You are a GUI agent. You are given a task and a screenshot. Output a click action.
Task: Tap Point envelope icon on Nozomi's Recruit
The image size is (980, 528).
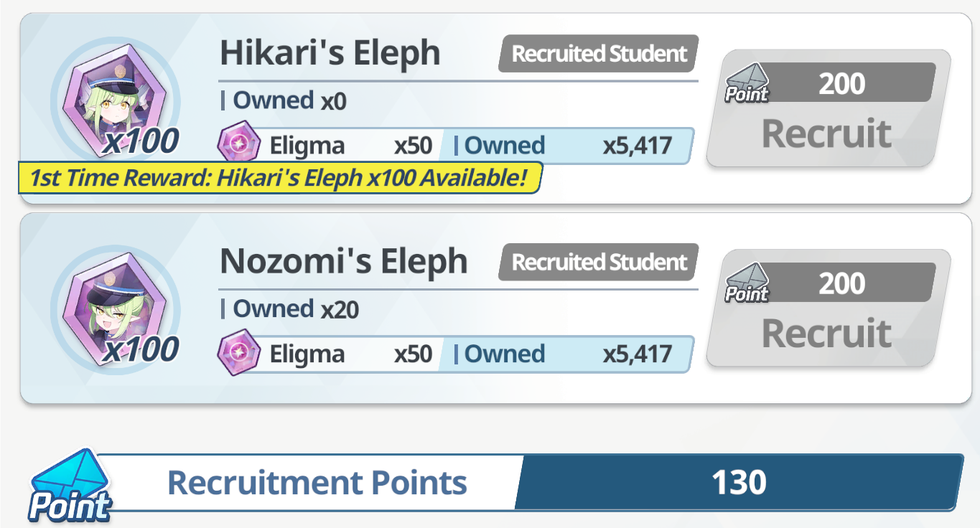click(x=746, y=283)
